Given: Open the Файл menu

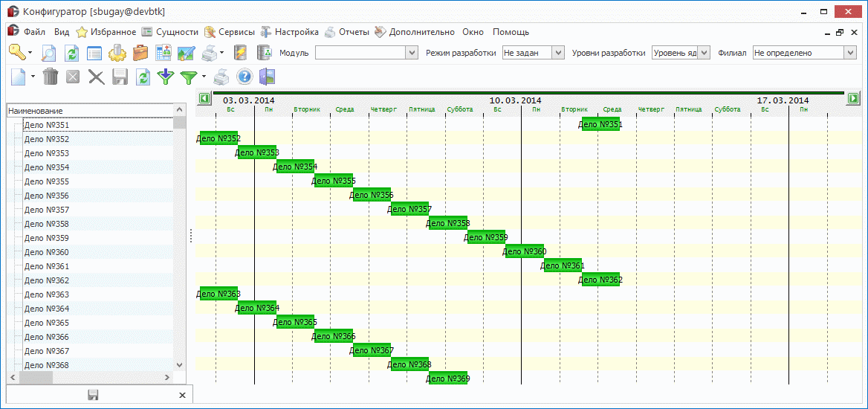Looking at the screenshot, I should 34,32.
